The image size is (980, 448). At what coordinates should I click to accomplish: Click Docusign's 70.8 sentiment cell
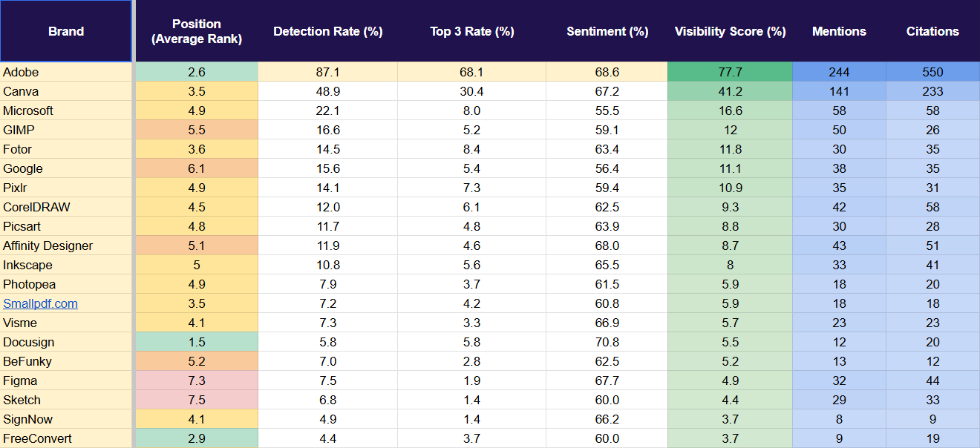click(607, 342)
